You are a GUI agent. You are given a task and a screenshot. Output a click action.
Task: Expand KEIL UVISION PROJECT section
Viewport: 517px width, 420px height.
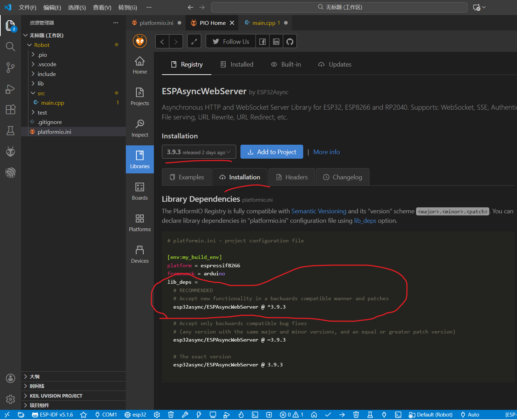click(x=73, y=396)
